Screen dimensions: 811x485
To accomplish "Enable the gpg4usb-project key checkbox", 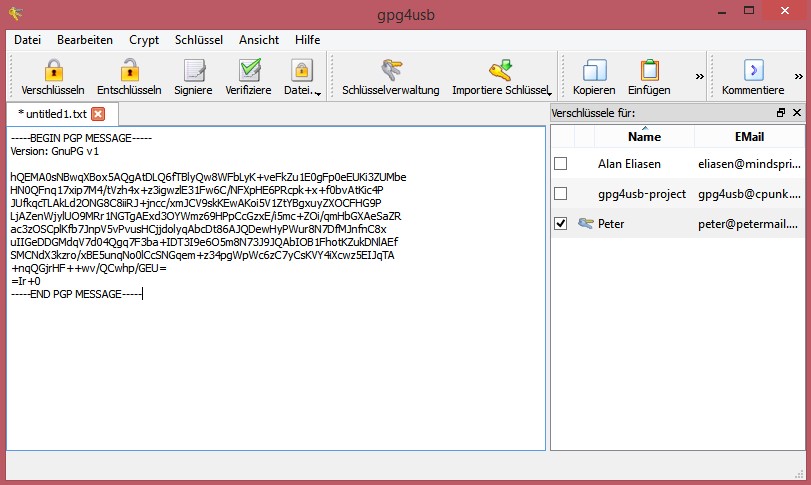I will coord(561,193).
